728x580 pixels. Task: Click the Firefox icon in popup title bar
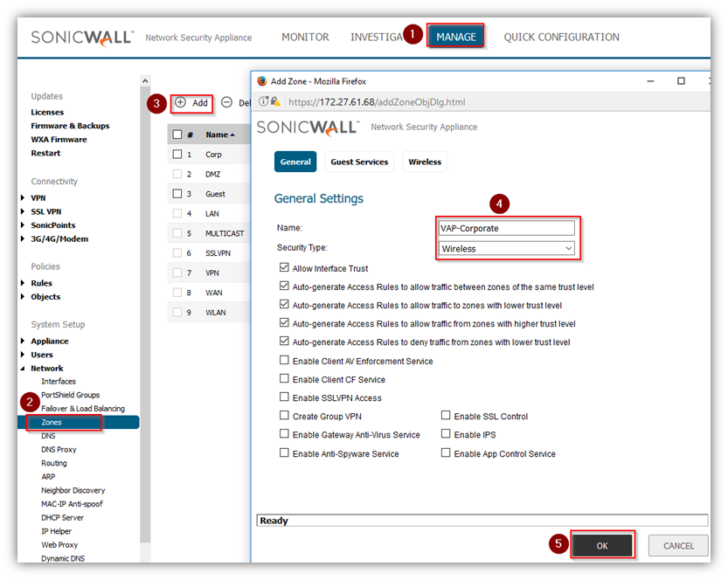(x=260, y=80)
